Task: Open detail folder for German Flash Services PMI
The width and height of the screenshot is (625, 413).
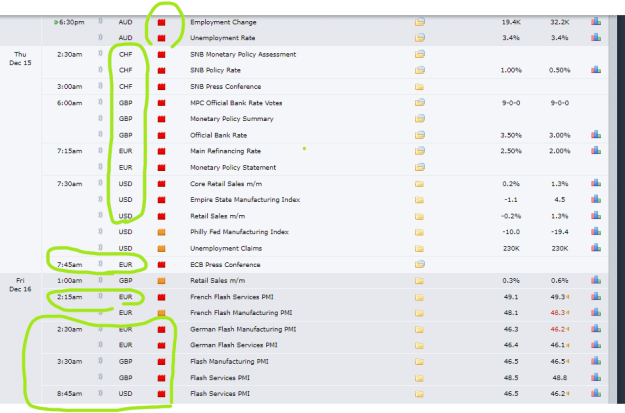Action: click(419, 345)
